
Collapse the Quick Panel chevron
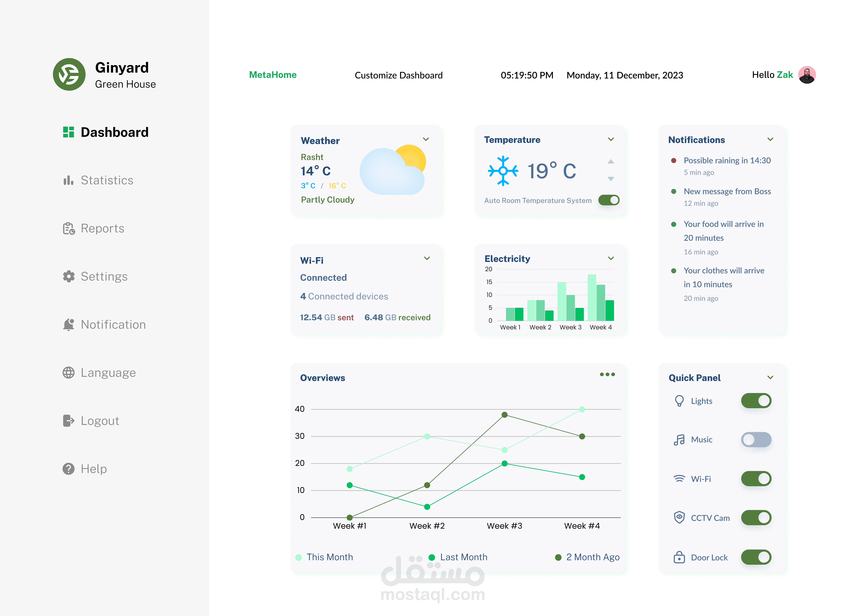[x=770, y=377]
